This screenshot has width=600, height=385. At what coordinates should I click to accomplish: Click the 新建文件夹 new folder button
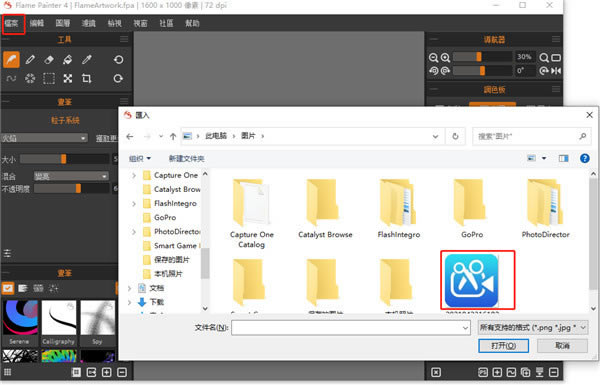point(186,158)
